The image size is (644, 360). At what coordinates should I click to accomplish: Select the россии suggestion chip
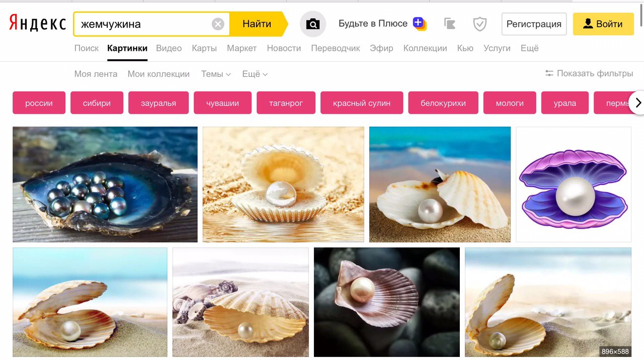39,103
